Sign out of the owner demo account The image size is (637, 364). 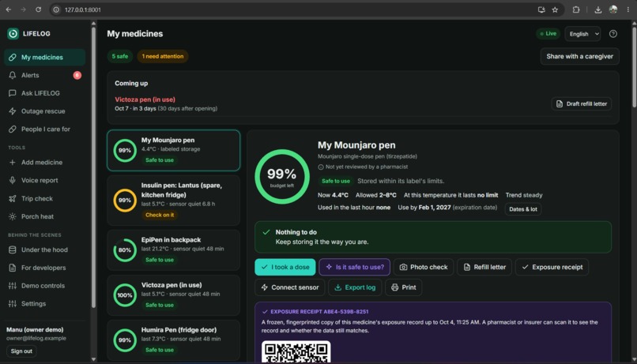click(21, 351)
